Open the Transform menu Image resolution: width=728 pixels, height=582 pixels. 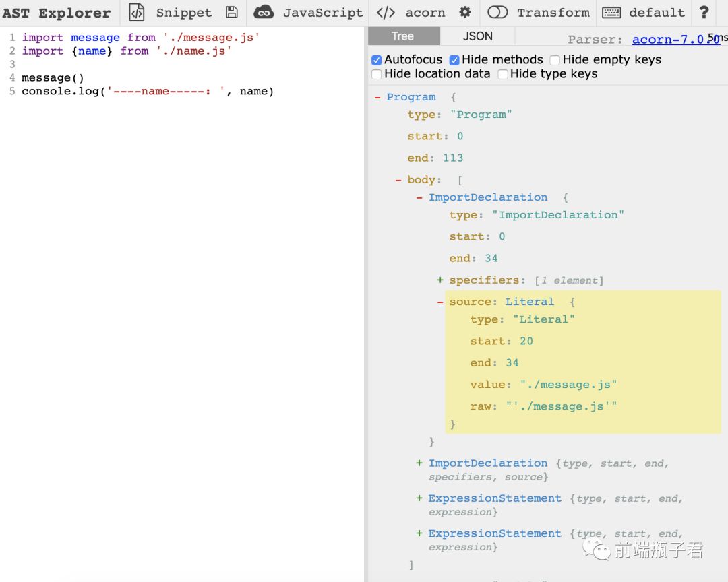click(553, 13)
